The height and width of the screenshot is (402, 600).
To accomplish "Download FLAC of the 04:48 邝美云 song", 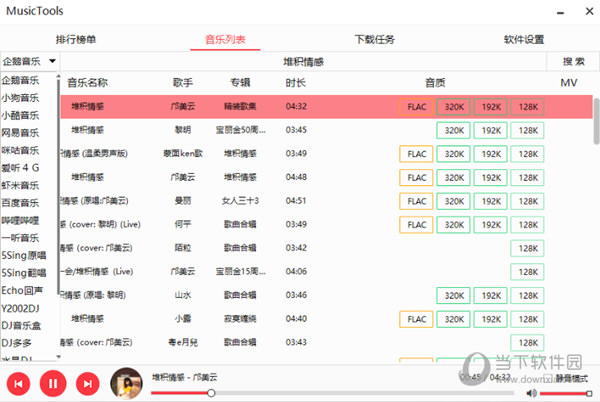I will (x=416, y=178).
